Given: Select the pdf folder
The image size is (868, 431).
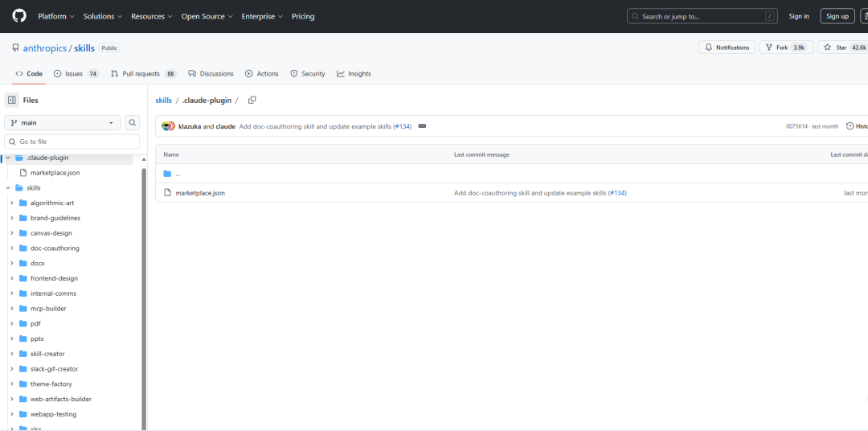Looking at the screenshot, I should [35, 323].
